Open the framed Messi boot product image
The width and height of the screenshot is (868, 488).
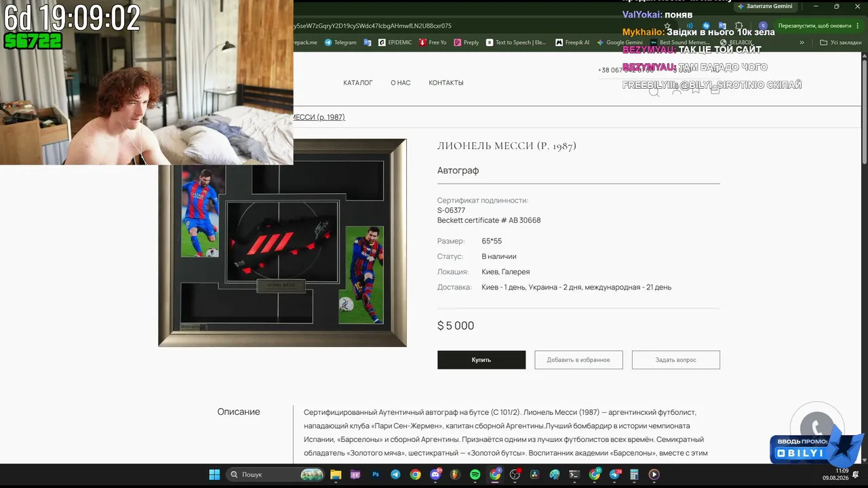(x=282, y=243)
